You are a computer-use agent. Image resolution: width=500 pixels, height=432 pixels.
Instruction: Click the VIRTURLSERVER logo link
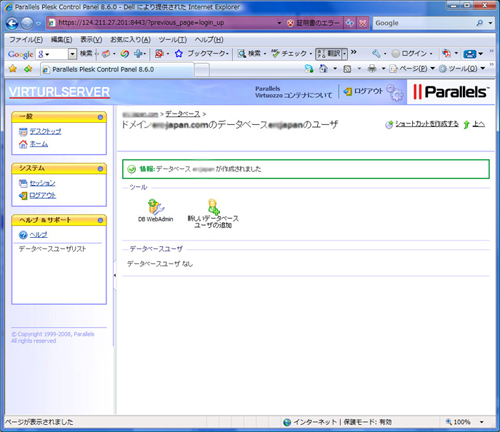coord(59,92)
